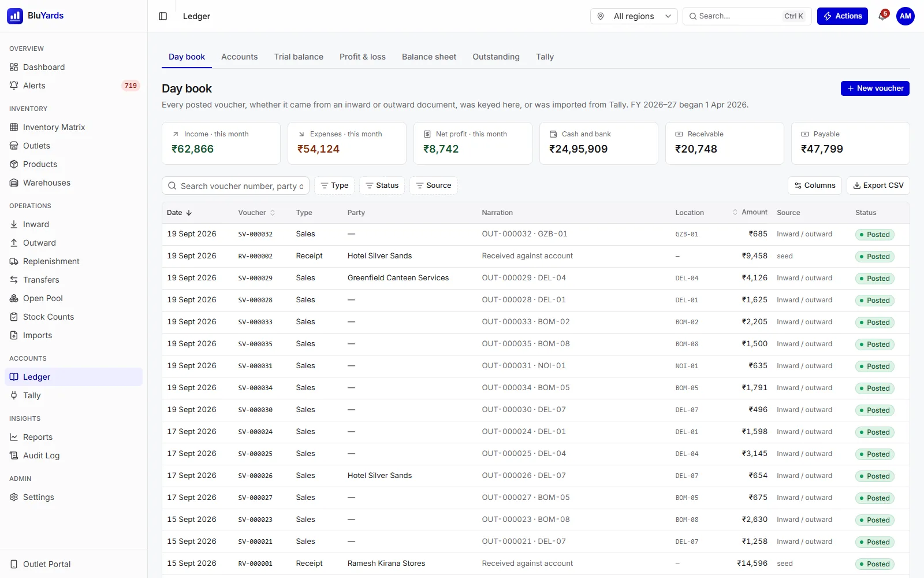
Task: Switch to the Tally tab
Action: tap(545, 57)
